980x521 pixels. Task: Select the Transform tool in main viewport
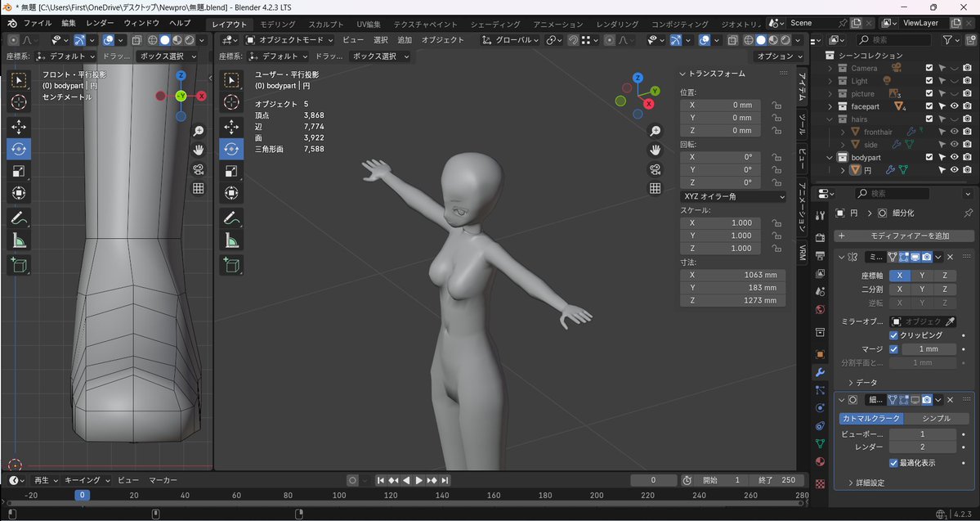[x=231, y=193]
